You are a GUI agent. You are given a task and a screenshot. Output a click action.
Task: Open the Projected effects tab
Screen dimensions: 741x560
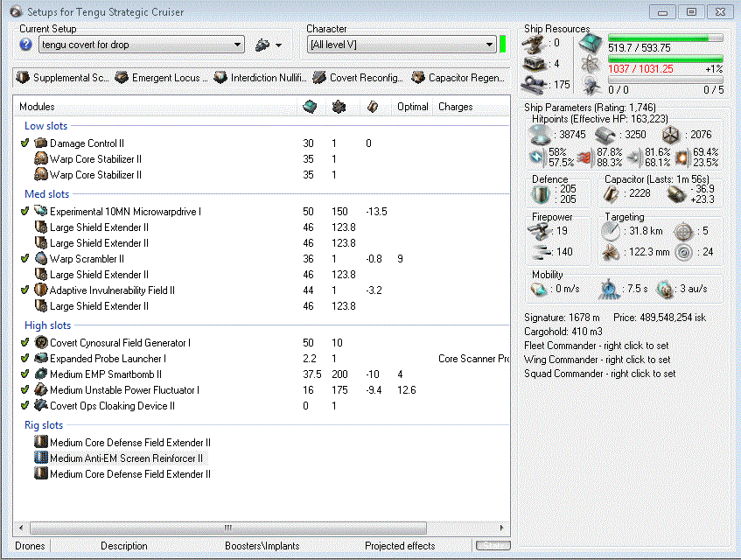(400, 546)
